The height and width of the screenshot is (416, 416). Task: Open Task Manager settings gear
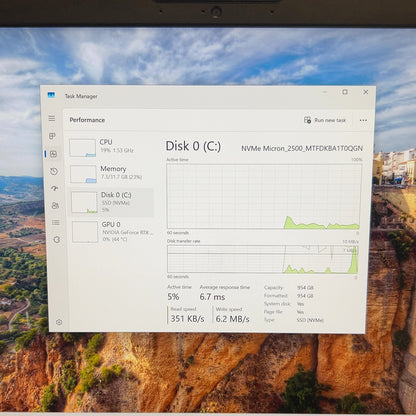59,322
